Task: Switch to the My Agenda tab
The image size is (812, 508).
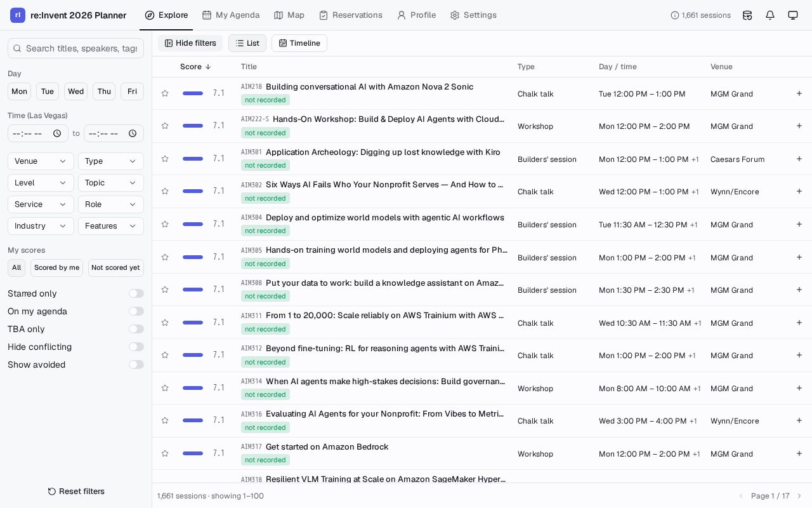Action: point(231,15)
